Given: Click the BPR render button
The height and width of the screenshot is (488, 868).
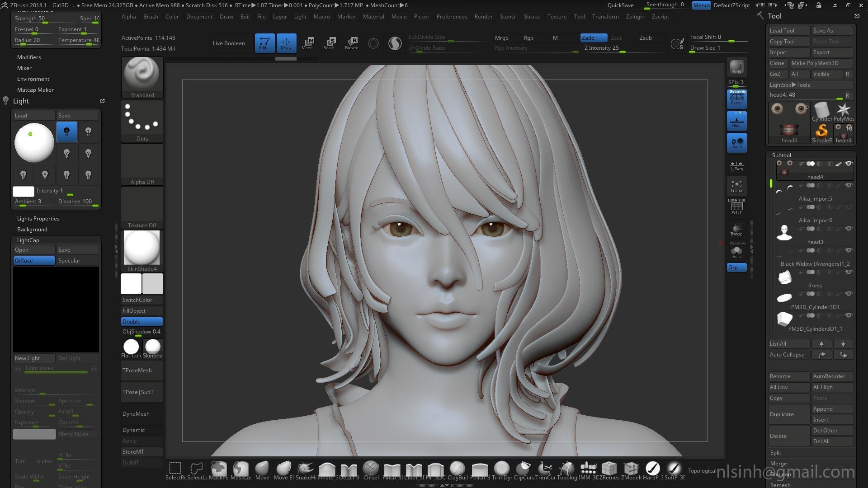Looking at the screenshot, I should [x=736, y=67].
